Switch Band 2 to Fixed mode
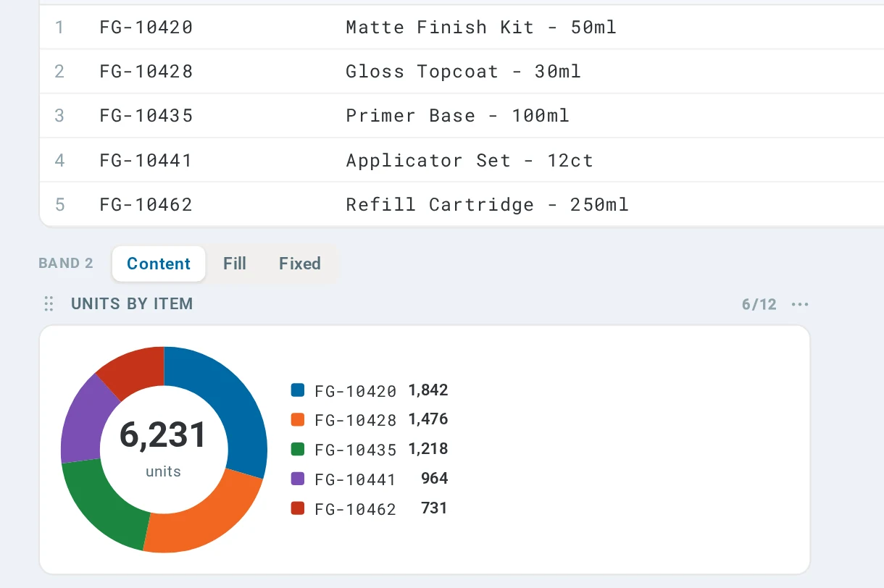 point(300,264)
